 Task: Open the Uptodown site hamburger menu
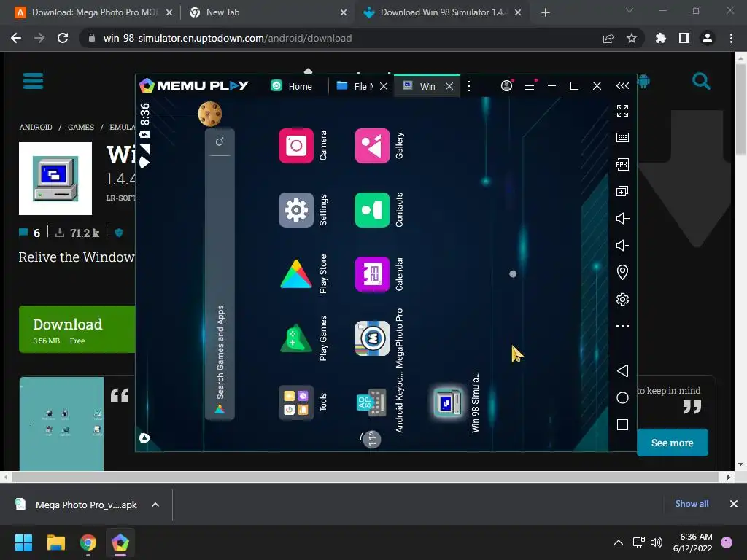point(34,81)
